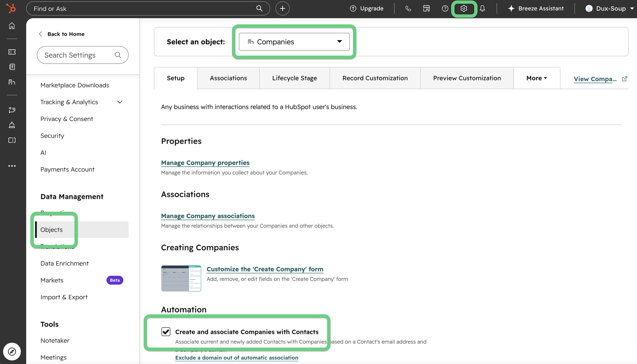The width and height of the screenshot is (637, 364).
Task: Click the three-dot more icon in left rail
Action: (x=12, y=166)
